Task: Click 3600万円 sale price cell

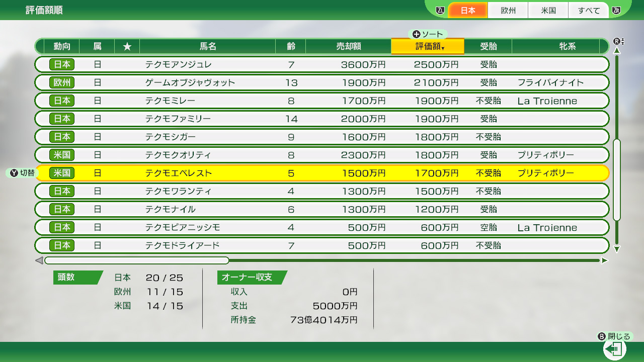Action: click(363, 64)
